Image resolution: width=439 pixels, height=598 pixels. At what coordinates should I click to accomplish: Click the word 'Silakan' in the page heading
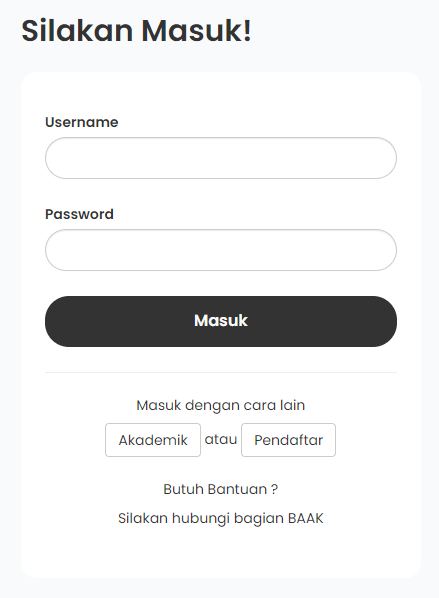tap(77, 31)
